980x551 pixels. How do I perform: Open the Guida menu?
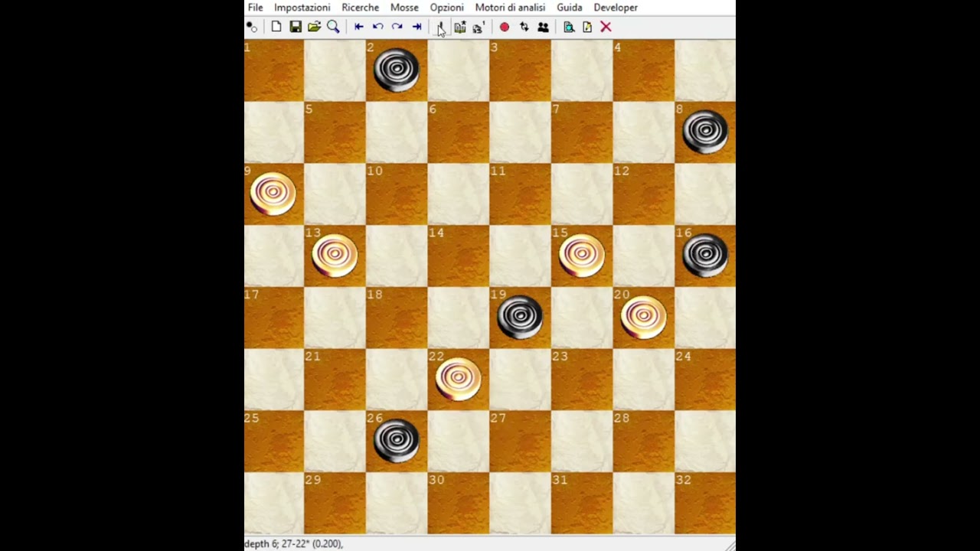pyautogui.click(x=570, y=8)
